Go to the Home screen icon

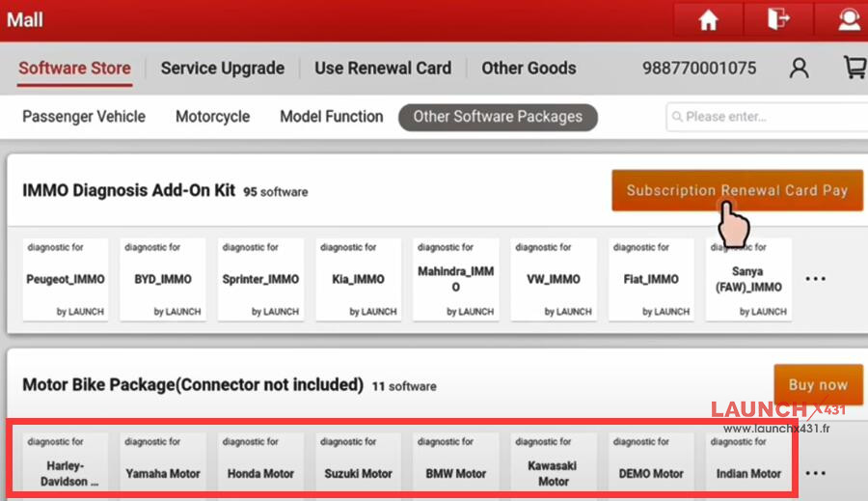(708, 20)
